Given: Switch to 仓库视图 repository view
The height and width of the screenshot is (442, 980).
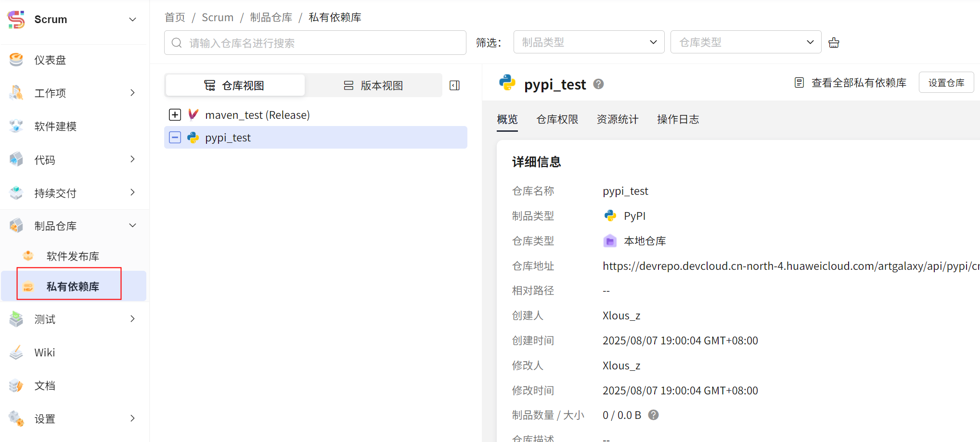Looking at the screenshot, I should click(x=235, y=86).
